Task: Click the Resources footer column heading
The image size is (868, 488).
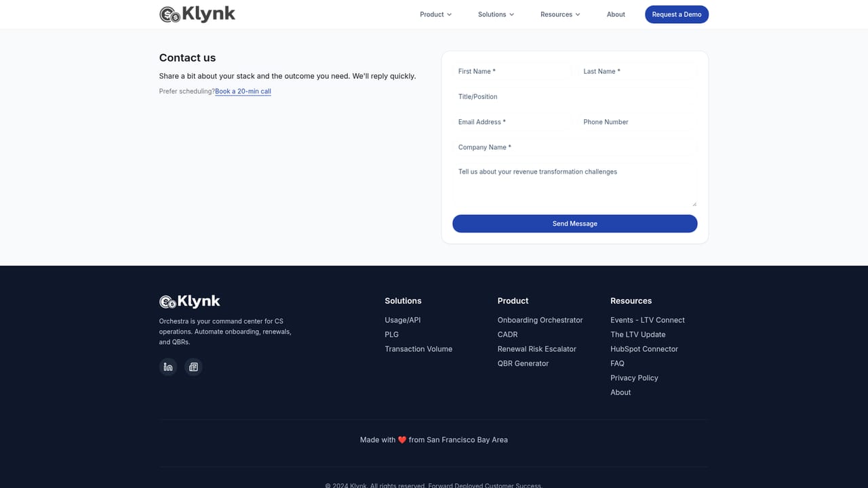Action: tap(631, 301)
